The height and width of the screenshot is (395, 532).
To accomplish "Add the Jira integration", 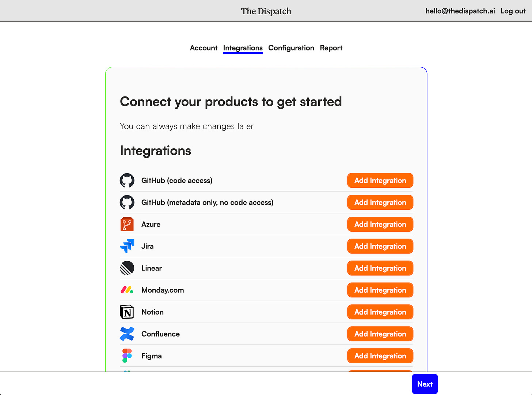I will [380, 246].
